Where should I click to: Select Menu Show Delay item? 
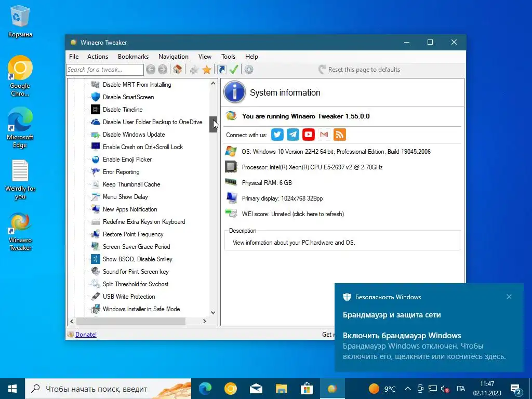[x=125, y=197]
